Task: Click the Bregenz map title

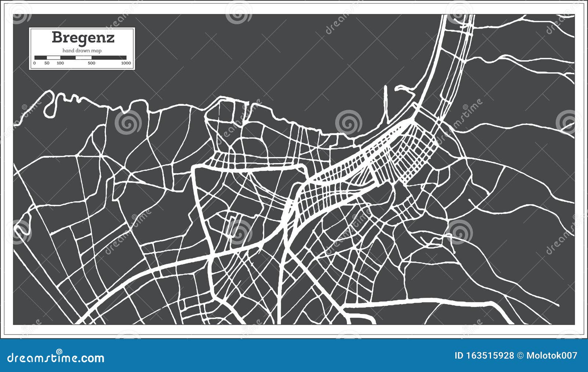Action: tap(83, 38)
